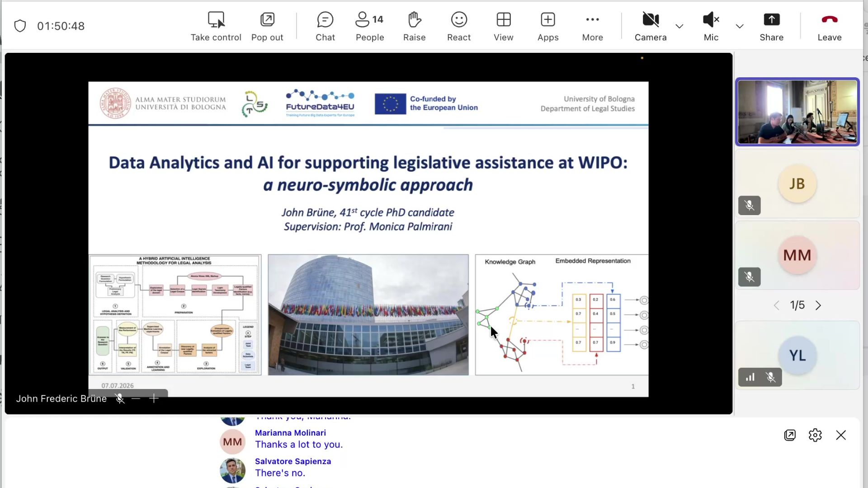This screenshot has height=488, width=868.
Task: Click the 'Thanks a lot to you.' caption
Action: [x=299, y=445]
